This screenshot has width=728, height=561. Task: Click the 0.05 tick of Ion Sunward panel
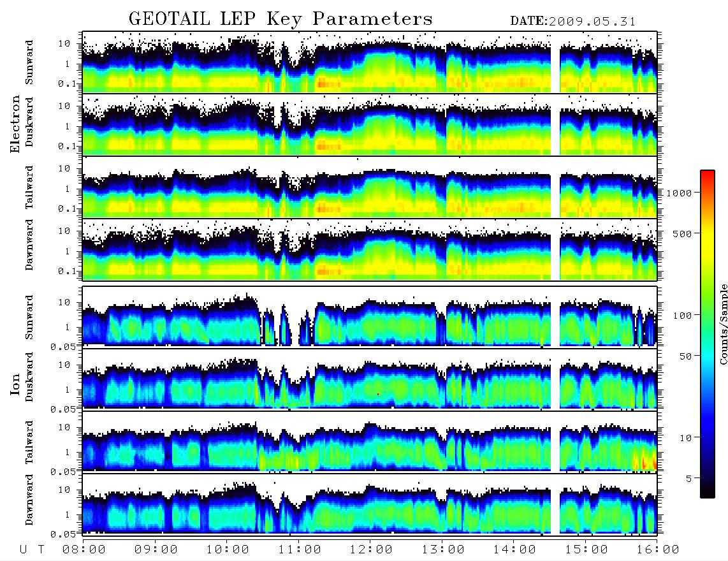[x=63, y=346]
